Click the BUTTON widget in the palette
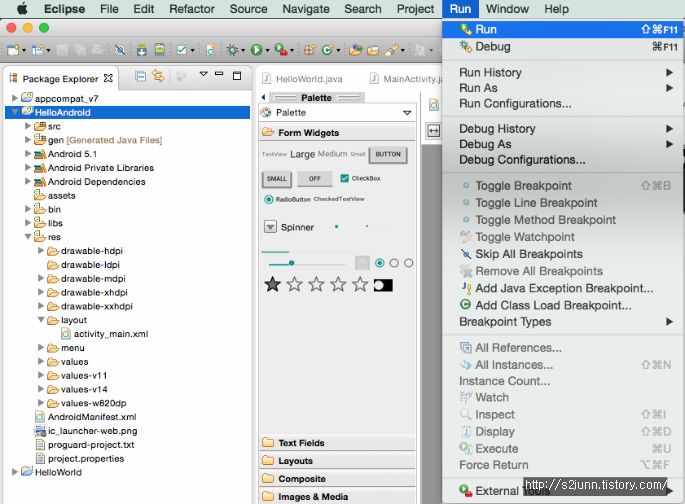Image resolution: width=685 pixels, height=504 pixels. pyautogui.click(x=388, y=155)
